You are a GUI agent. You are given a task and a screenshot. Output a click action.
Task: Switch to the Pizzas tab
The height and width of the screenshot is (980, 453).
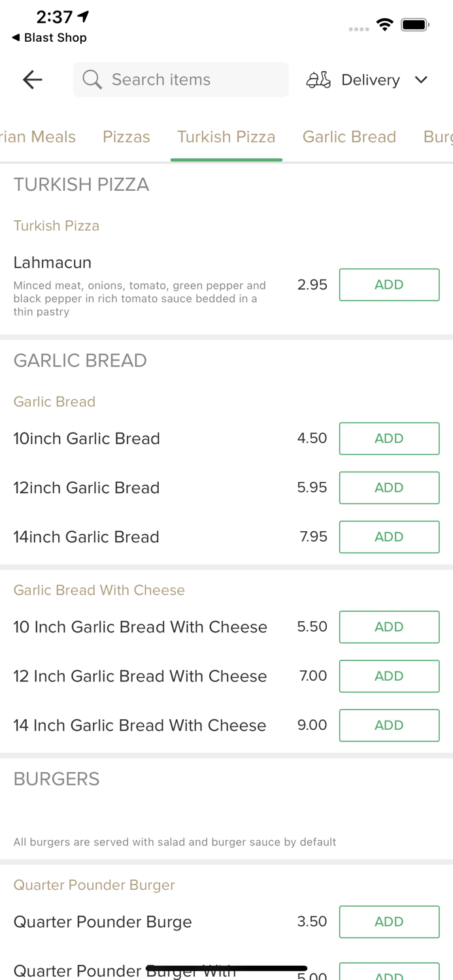(x=126, y=137)
